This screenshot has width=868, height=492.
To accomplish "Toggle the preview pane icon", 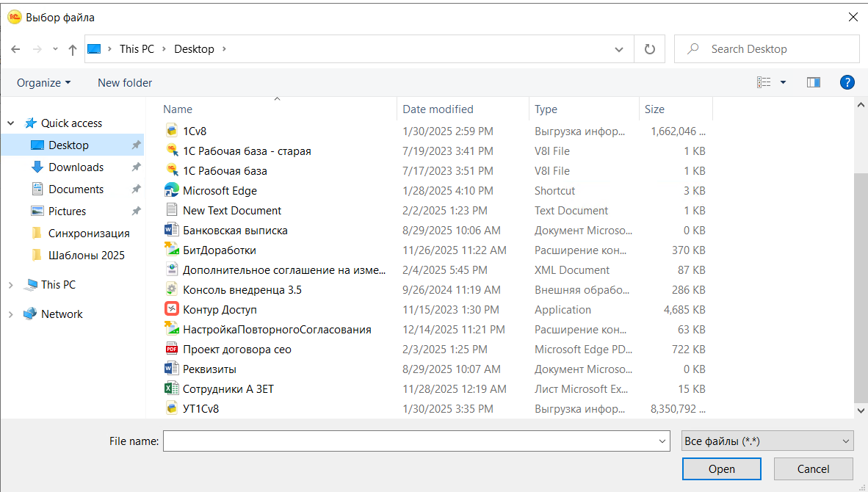I will click(813, 82).
